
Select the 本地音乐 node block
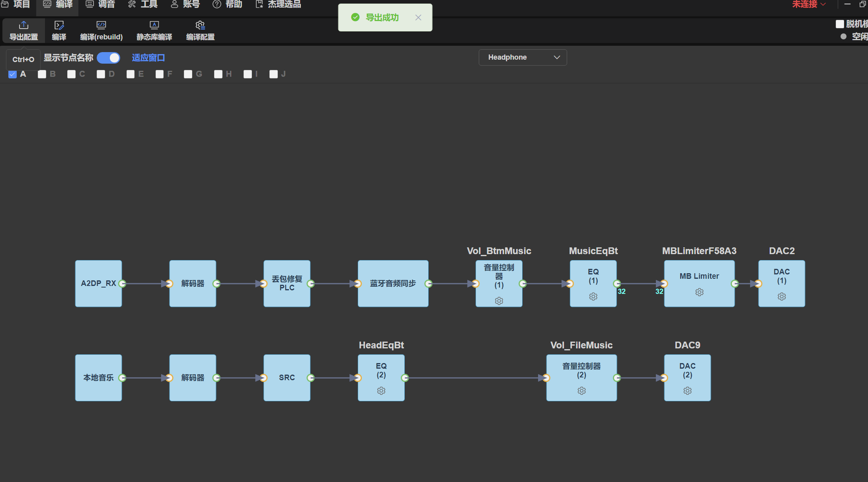tap(98, 378)
